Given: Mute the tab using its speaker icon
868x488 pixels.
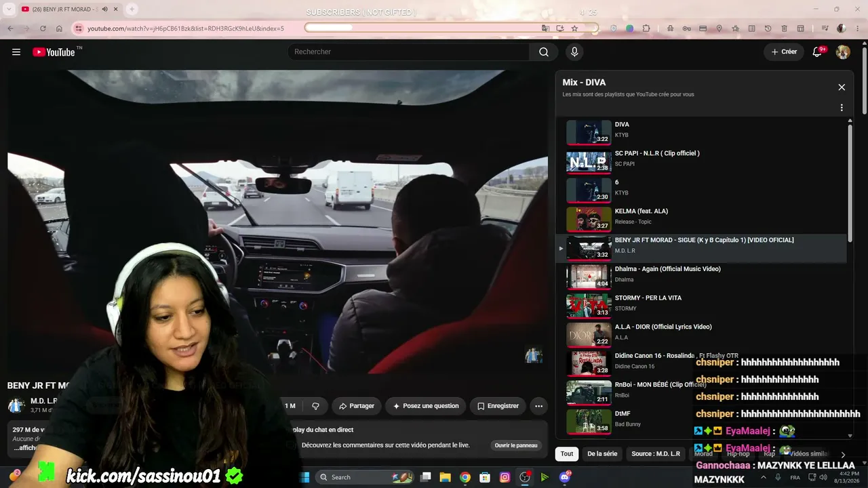Looking at the screenshot, I should [x=104, y=9].
